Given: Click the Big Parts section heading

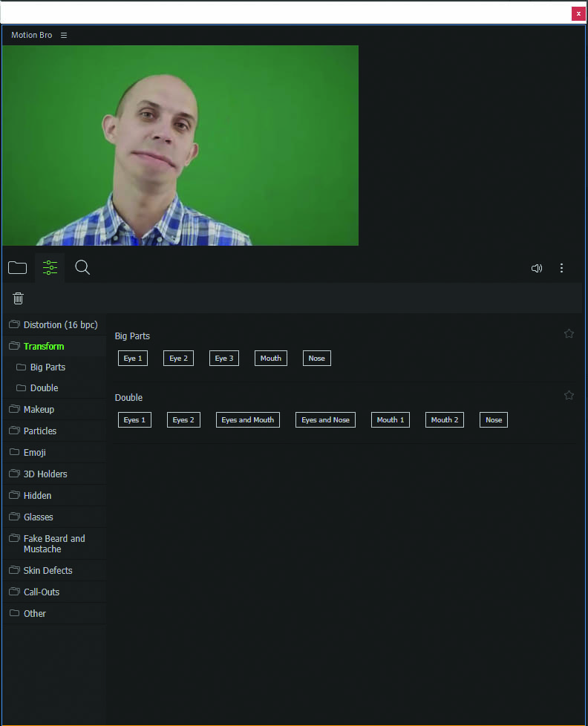Looking at the screenshot, I should click(132, 336).
